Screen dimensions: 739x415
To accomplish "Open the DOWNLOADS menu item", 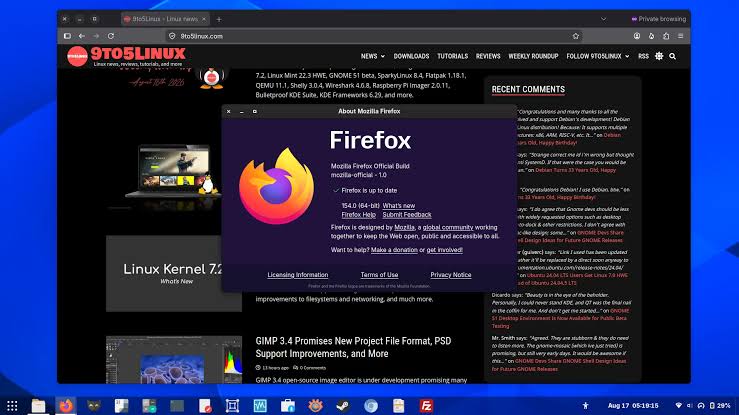I will (x=411, y=56).
